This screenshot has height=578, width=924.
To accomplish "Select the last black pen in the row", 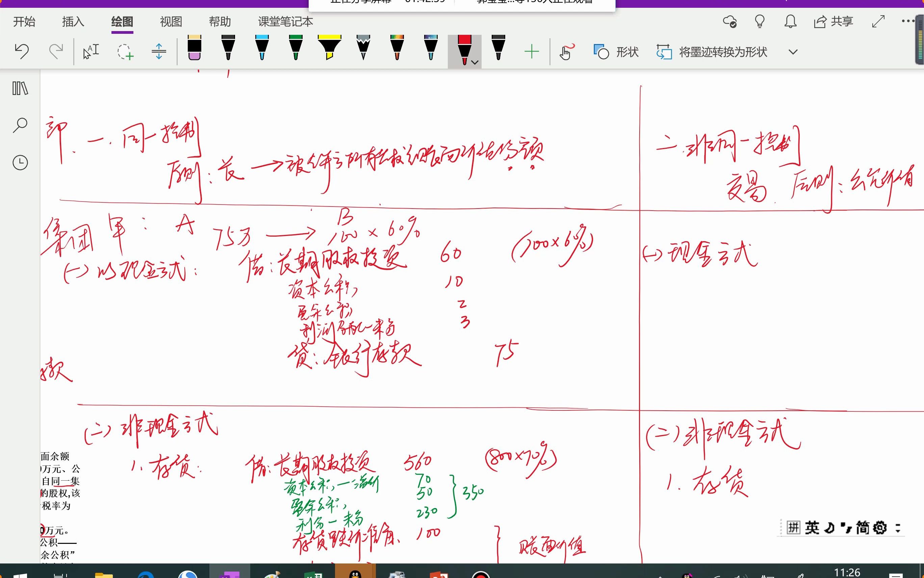I will tap(498, 48).
